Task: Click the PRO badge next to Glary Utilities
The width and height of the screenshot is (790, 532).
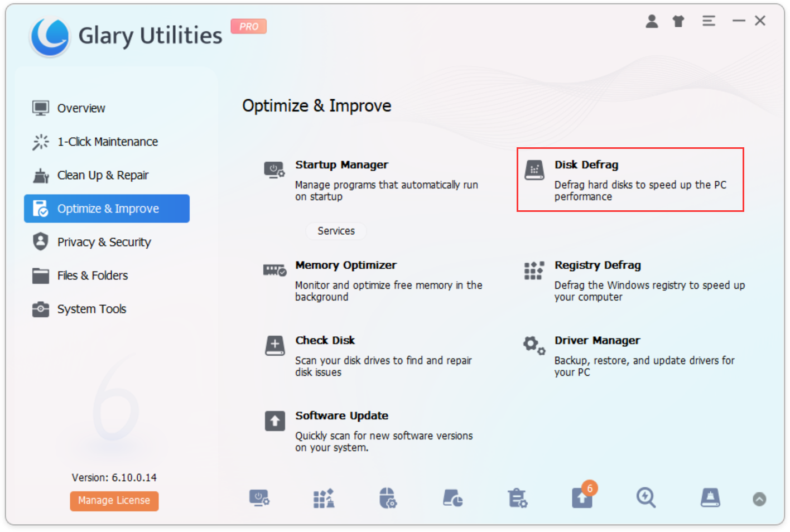Action: click(x=248, y=26)
